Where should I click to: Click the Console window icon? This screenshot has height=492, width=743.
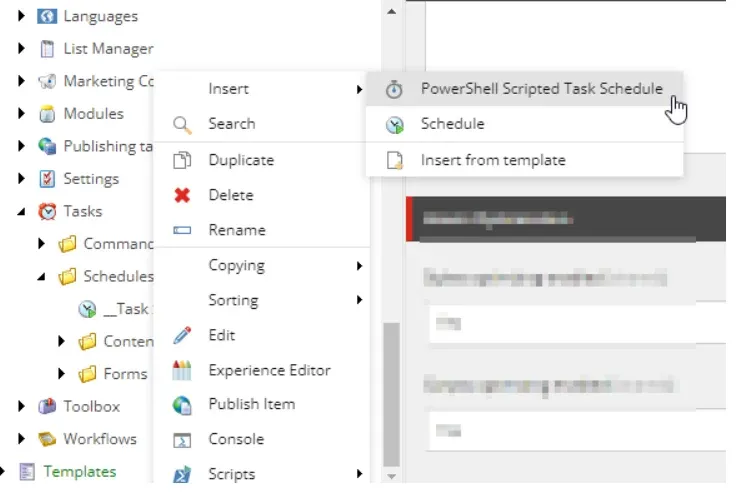tap(182, 440)
